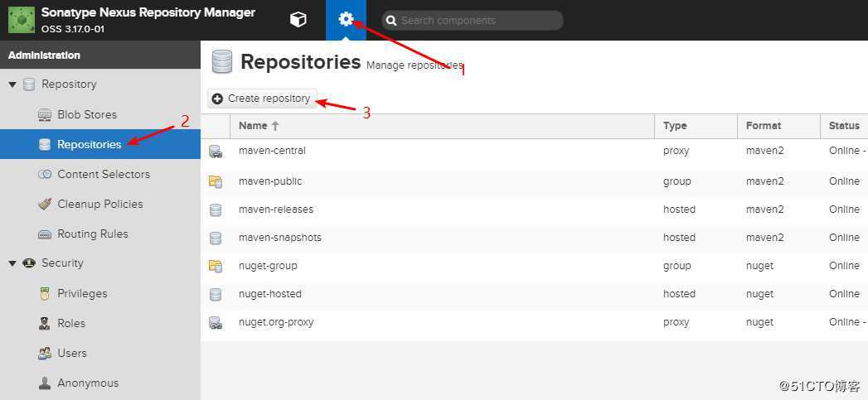Click the maven-snapshots hosted database icon

[x=216, y=238]
